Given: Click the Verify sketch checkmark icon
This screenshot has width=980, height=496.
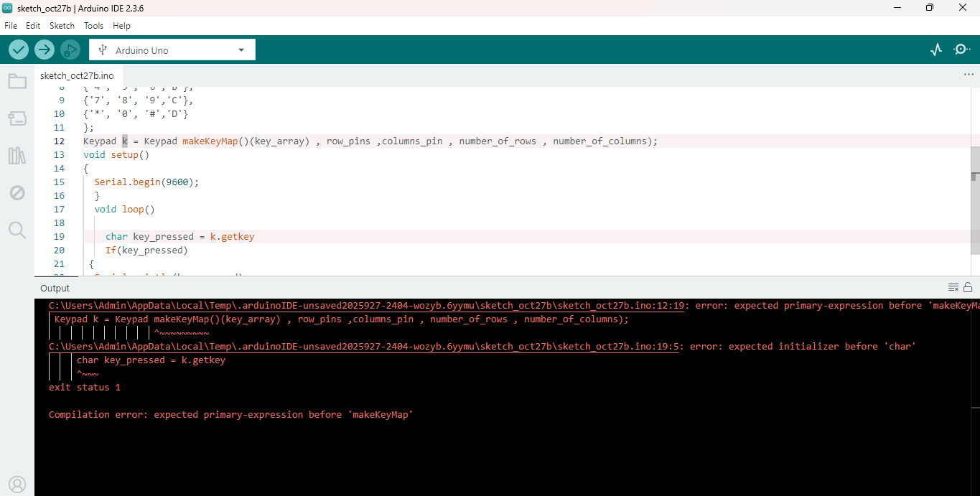Looking at the screenshot, I should (x=18, y=50).
